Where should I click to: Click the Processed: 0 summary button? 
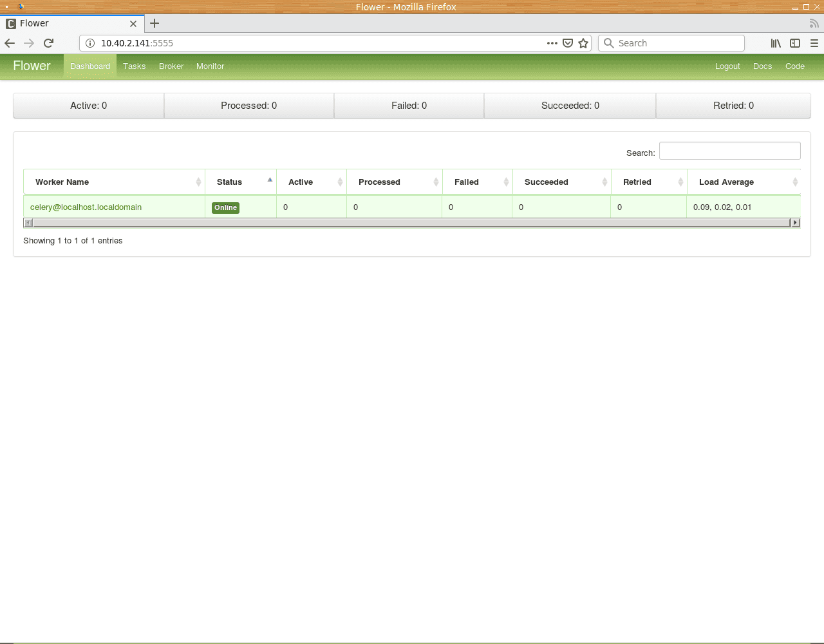tap(249, 106)
